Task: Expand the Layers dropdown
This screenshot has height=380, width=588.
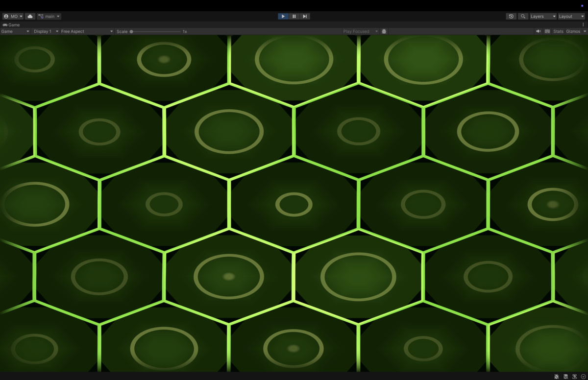Action: pos(543,16)
